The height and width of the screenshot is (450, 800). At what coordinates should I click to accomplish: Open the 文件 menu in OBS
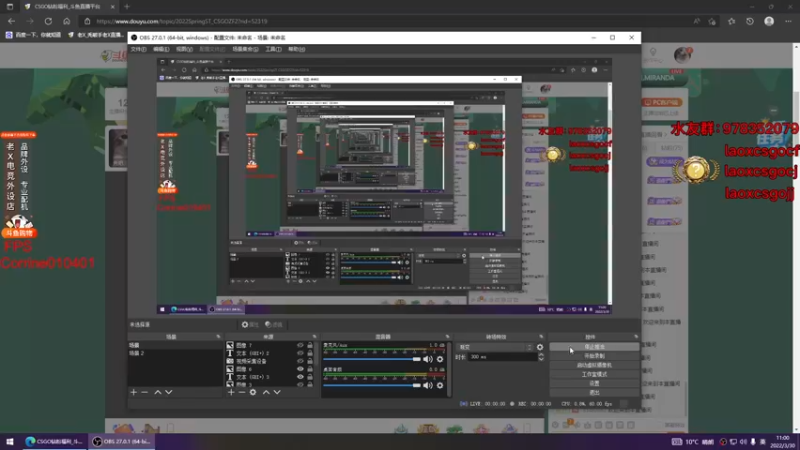point(138,49)
